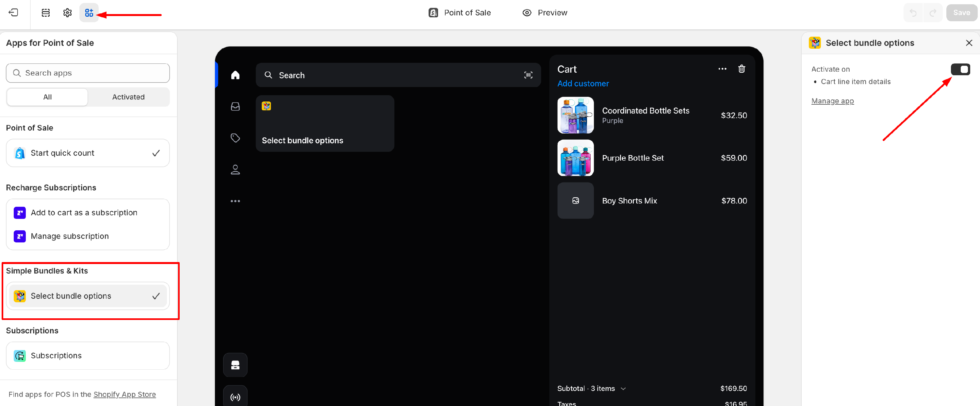Click the exit editor icon

click(x=13, y=12)
